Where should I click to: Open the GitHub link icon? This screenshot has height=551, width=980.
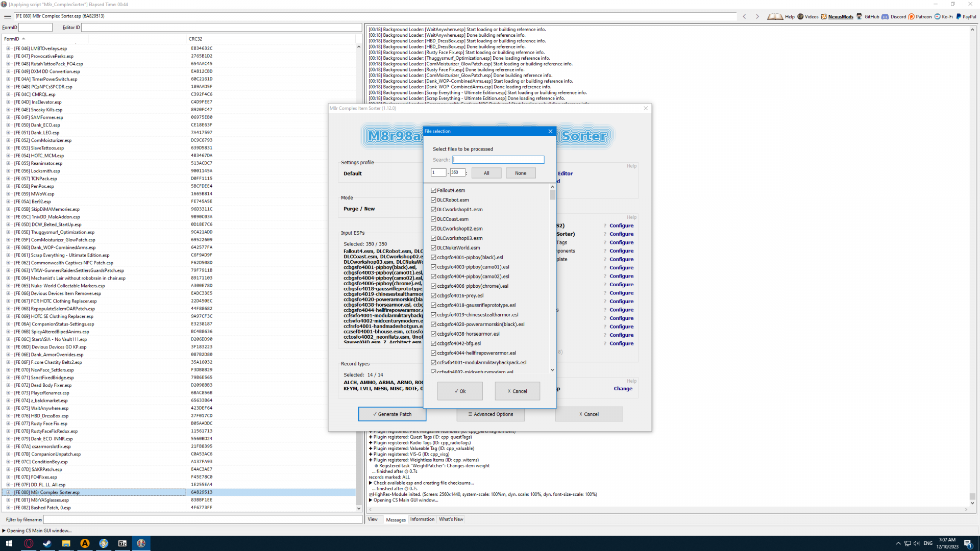(x=860, y=16)
